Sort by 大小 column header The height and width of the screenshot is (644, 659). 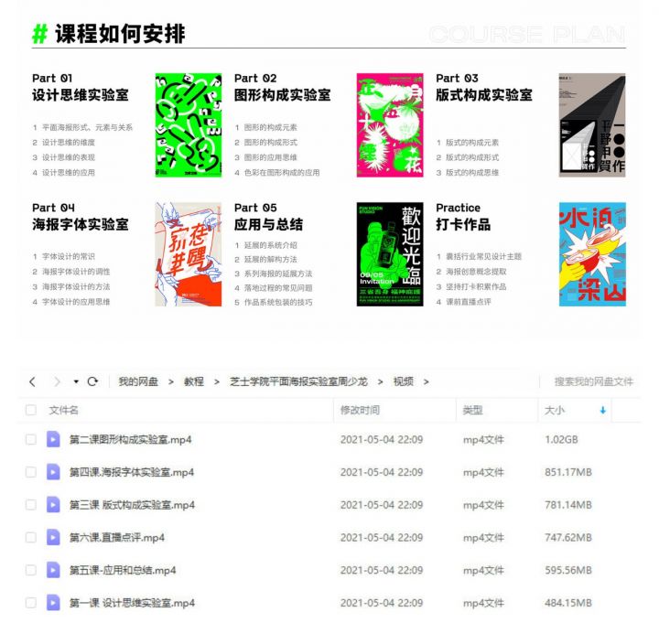(x=555, y=410)
